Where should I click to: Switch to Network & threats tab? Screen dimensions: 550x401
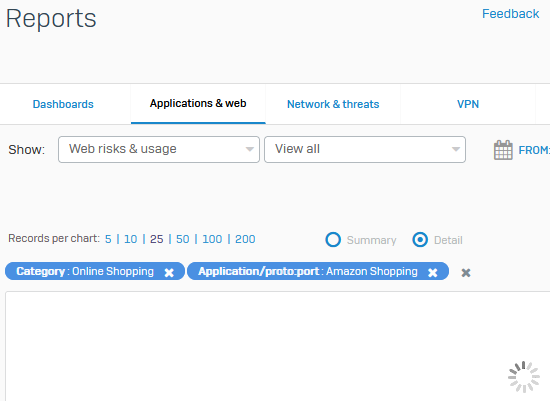333,104
